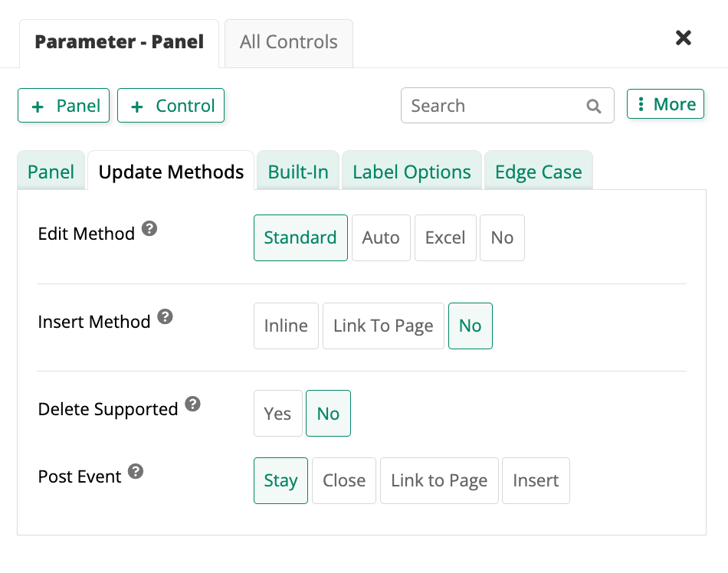The height and width of the screenshot is (573, 728).
Task: Set Delete Supported to Yes
Action: tap(277, 414)
